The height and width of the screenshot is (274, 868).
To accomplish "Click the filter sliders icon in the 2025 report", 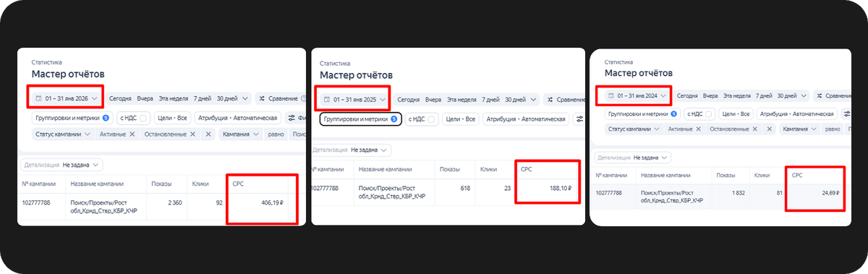I will coord(579,119).
